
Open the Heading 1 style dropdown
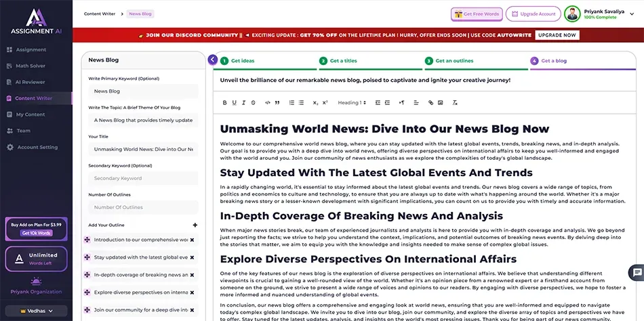click(x=352, y=103)
